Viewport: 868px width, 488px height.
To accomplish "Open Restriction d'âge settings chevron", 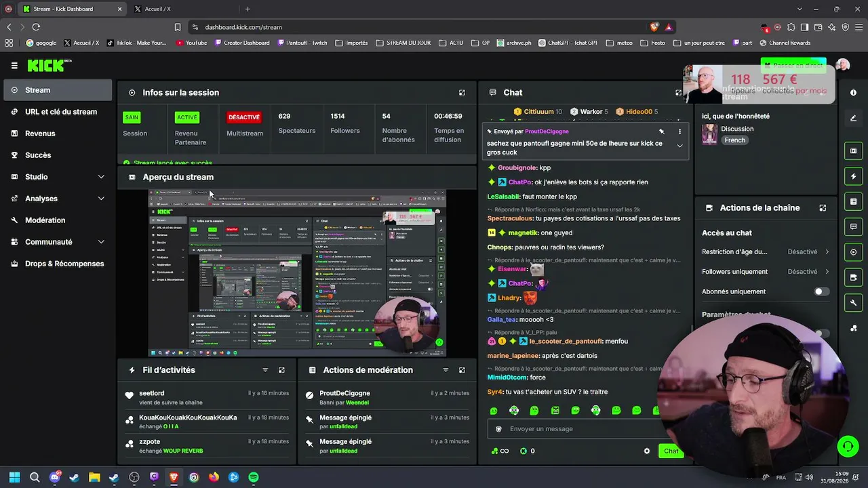I will click(827, 252).
